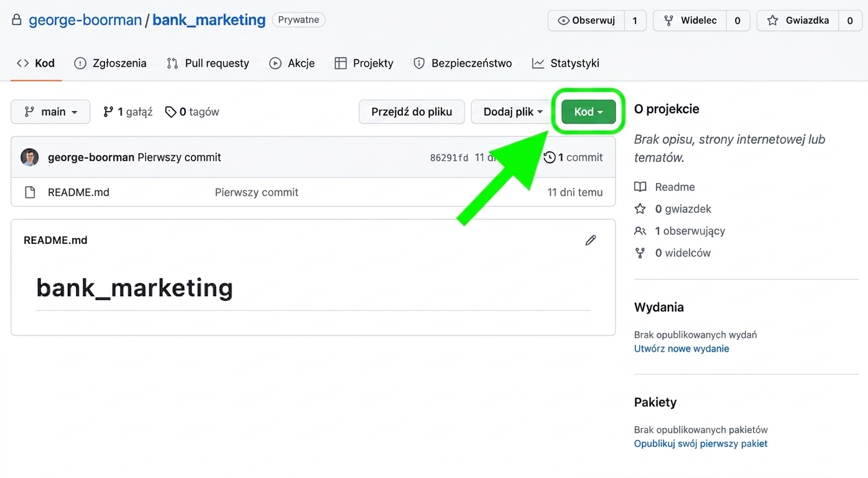Click the Widelec fork button

(x=690, y=21)
